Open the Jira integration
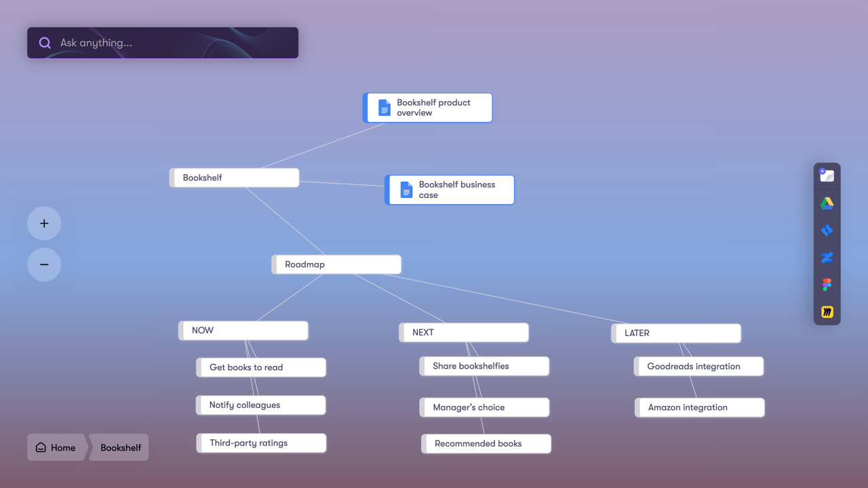868x488 pixels. click(x=827, y=230)
